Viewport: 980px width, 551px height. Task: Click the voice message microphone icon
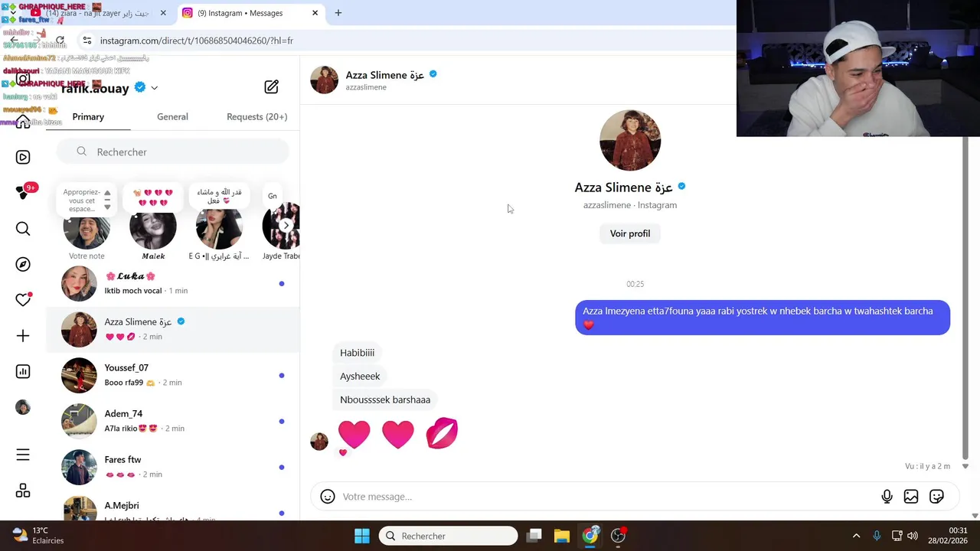tap(887, 497)
